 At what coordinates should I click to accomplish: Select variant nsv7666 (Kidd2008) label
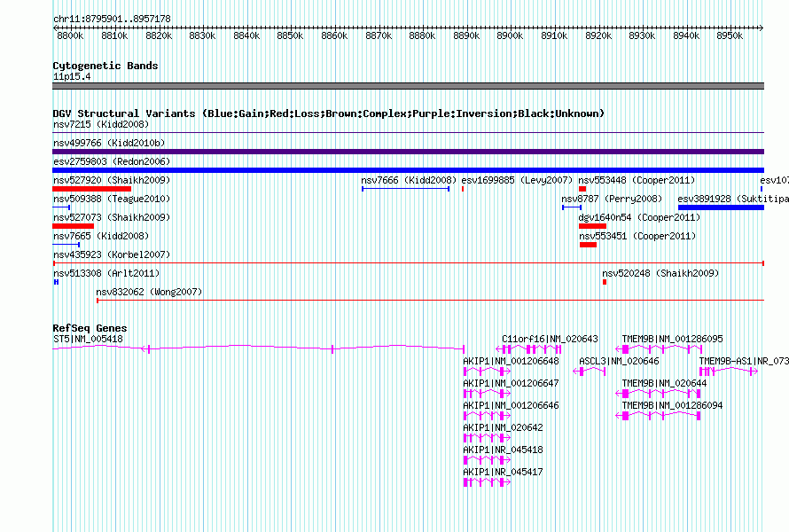(x=409, y=180)
